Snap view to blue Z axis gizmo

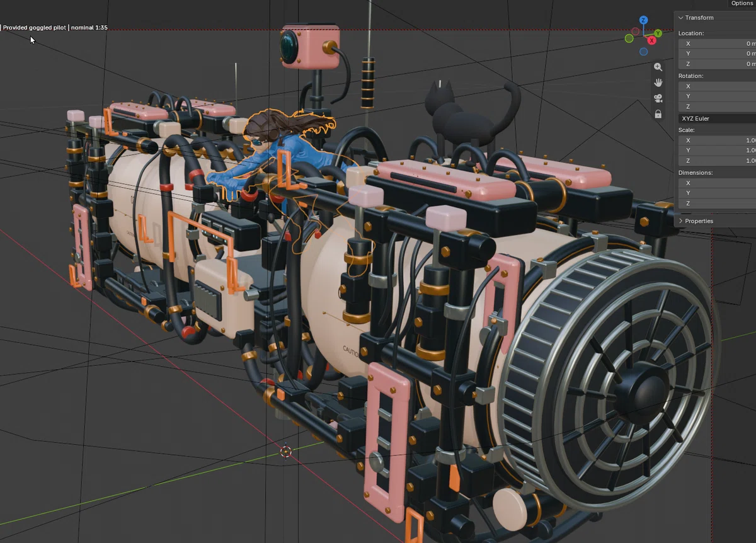643,21
